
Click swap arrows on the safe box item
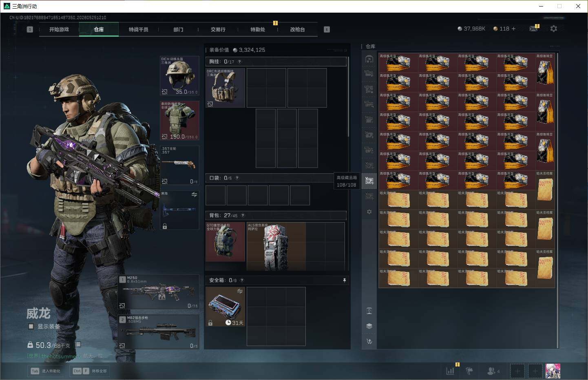[x=240, y=291]
